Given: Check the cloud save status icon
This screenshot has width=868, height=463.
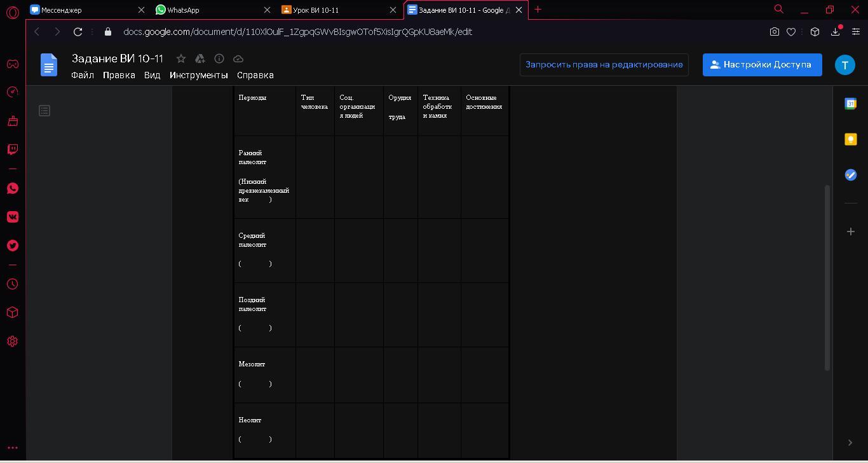Looking at the screenshot, I should tap(238, 59).
